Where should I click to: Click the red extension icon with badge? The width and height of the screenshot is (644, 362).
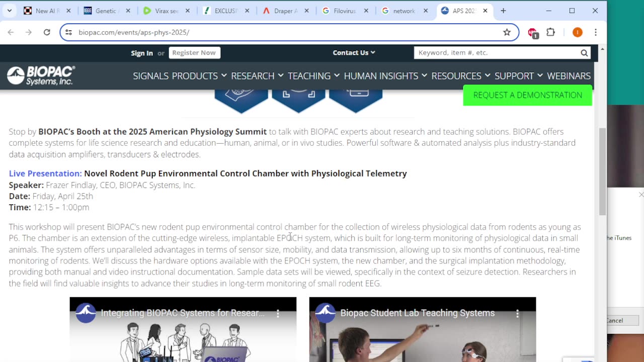tap(533, 33)
